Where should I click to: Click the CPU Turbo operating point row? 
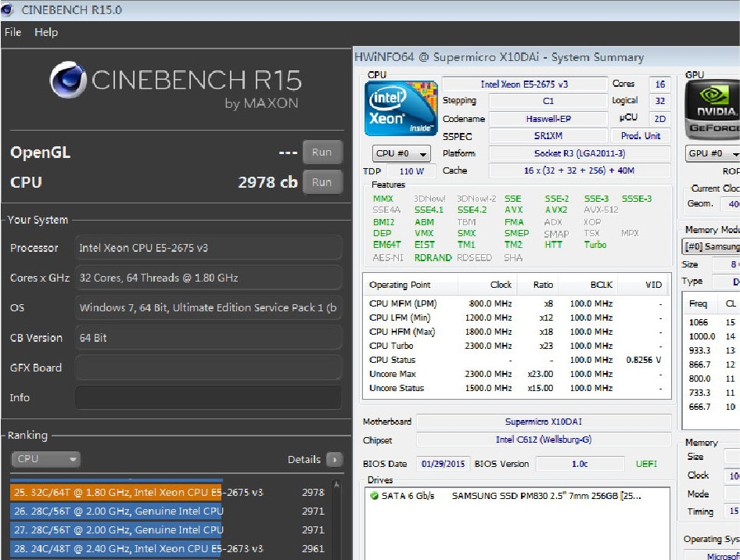click(x=515, y=346)
